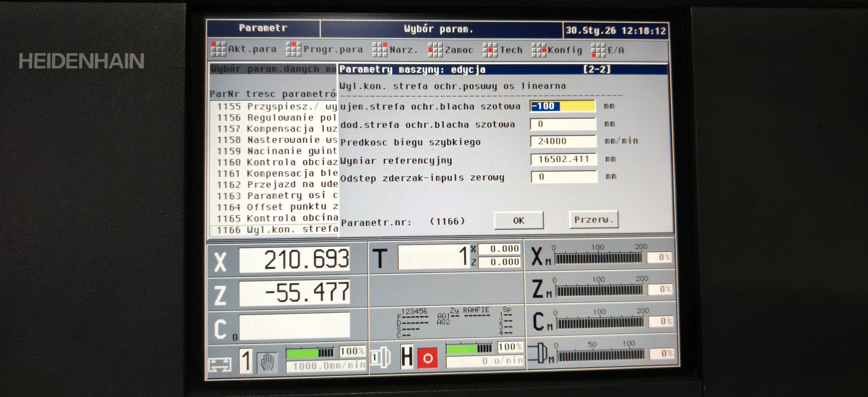Screen dimensions: 868x397
Task: Click the Parametr mode header
Action: click(263, 28)
